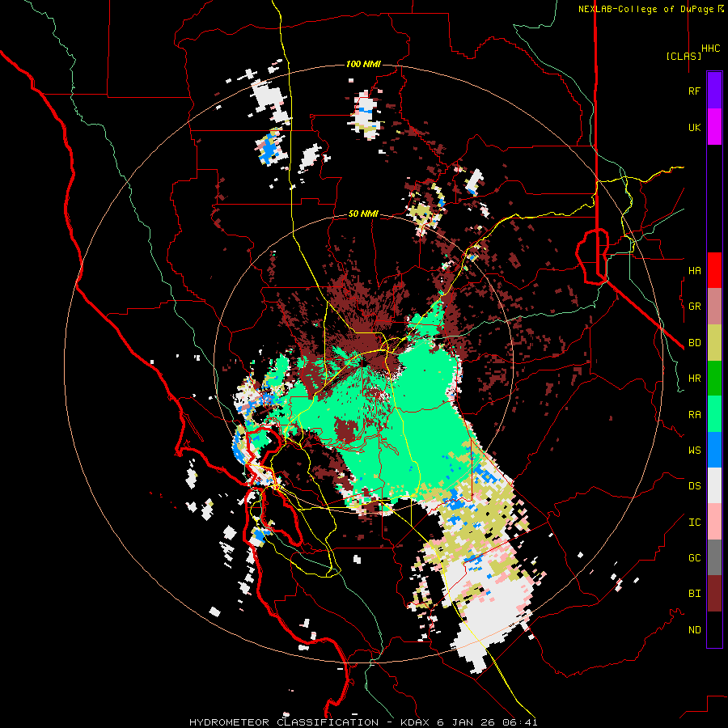Viewport: 728px width, 728px height.
Task: Click the "BI" legend label
Action: pyautogui.click(x=694, y=594)
